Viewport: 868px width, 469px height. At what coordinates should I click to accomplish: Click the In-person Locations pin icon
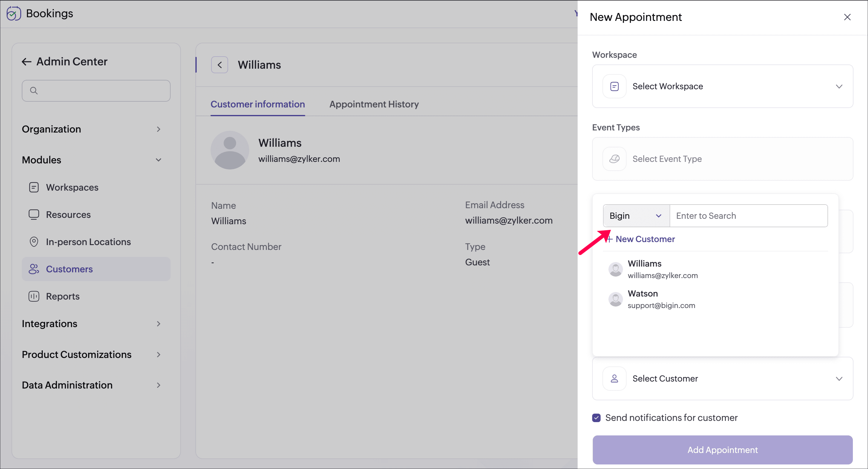click(x=34, y=242)
